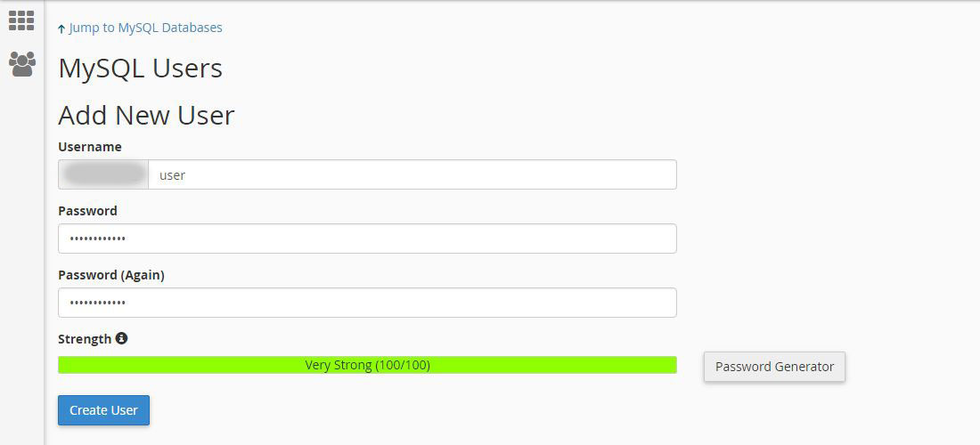Click the user group icon in sidebar

point(22,63)
